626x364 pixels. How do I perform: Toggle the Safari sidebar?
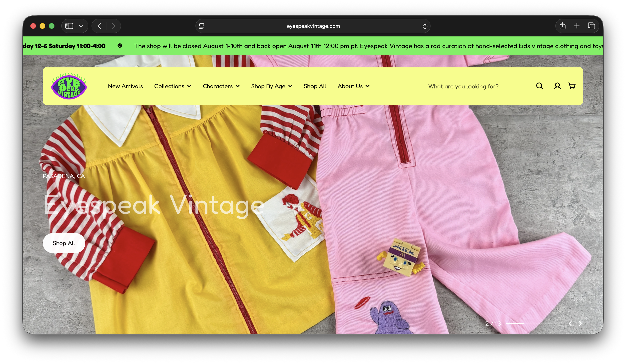coord(69,26)
